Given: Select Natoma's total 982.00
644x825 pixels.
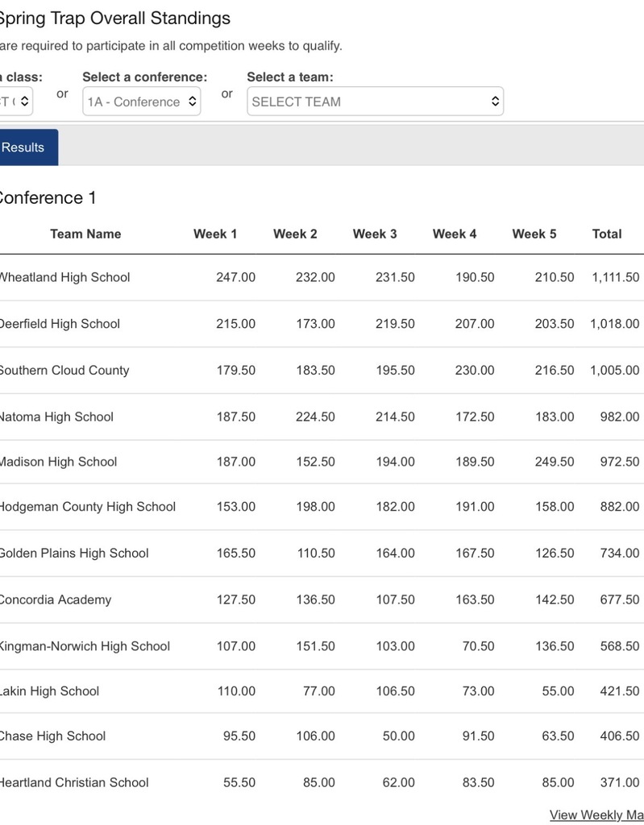Looking at the screenshot, I should 620,417.
